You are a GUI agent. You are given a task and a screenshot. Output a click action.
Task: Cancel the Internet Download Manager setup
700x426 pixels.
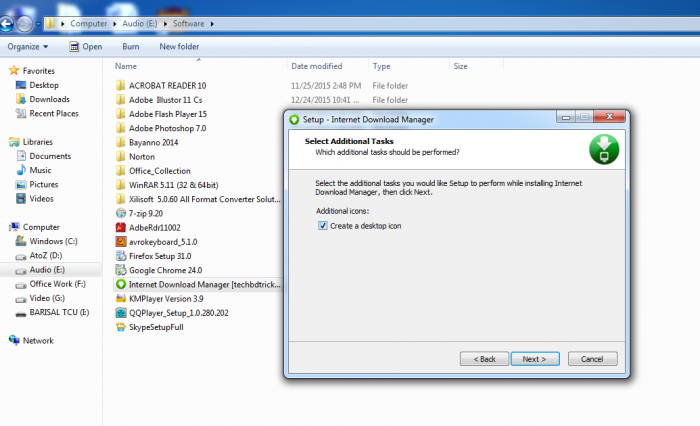point(592,359)
